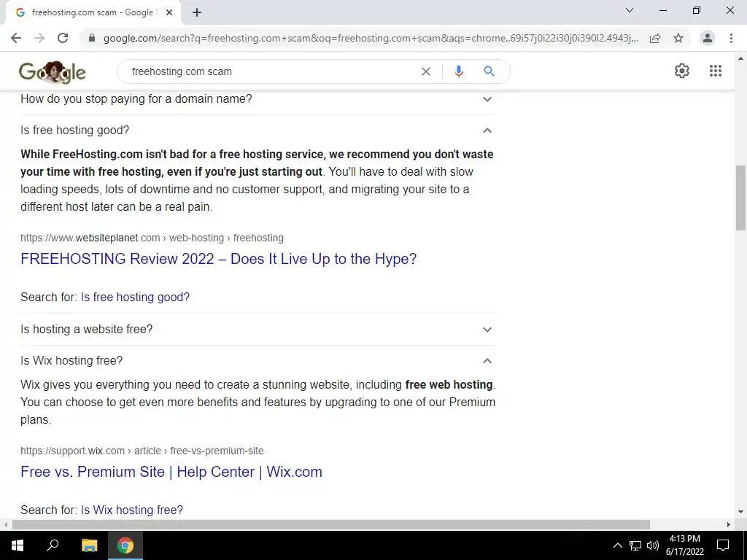Open Google quick settings gear

click(682, 71)
